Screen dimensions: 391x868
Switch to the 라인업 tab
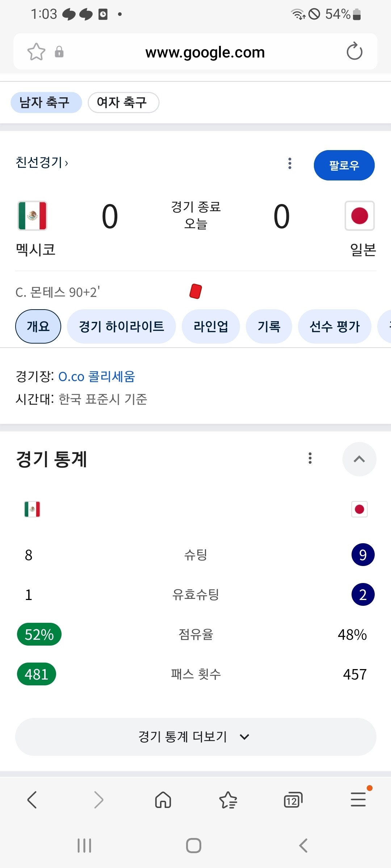[x=211, y=327]
